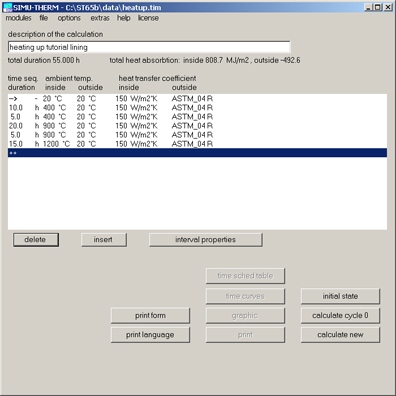
Task: Click the print language button
Action: pyautogui.click(x=150, y=335)
